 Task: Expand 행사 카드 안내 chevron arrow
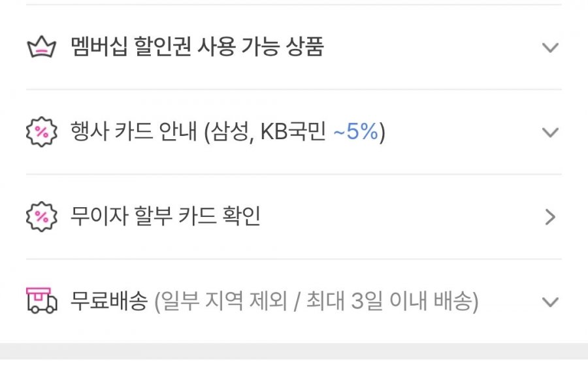click(550, 133)
